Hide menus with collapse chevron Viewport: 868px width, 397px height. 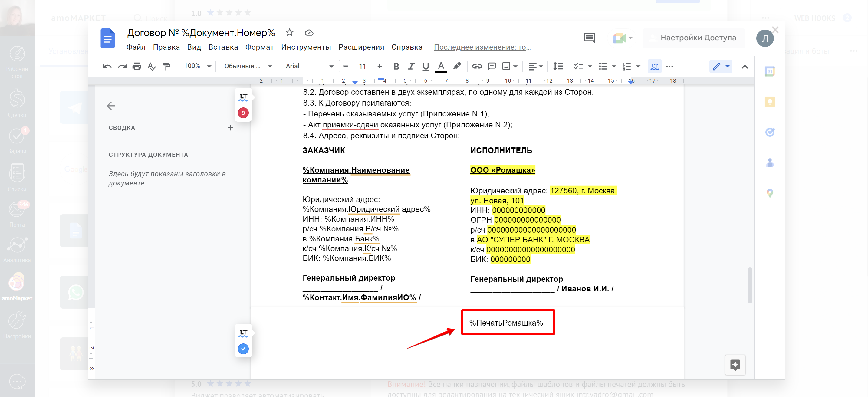click(745, 66)
